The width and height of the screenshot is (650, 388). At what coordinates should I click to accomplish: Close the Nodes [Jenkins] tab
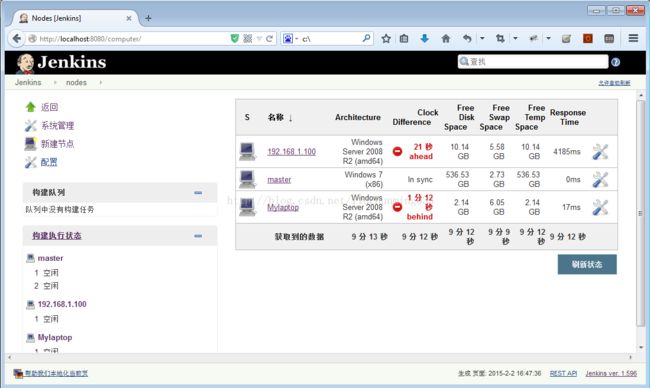pyautogui.click(x=129, y=18)
